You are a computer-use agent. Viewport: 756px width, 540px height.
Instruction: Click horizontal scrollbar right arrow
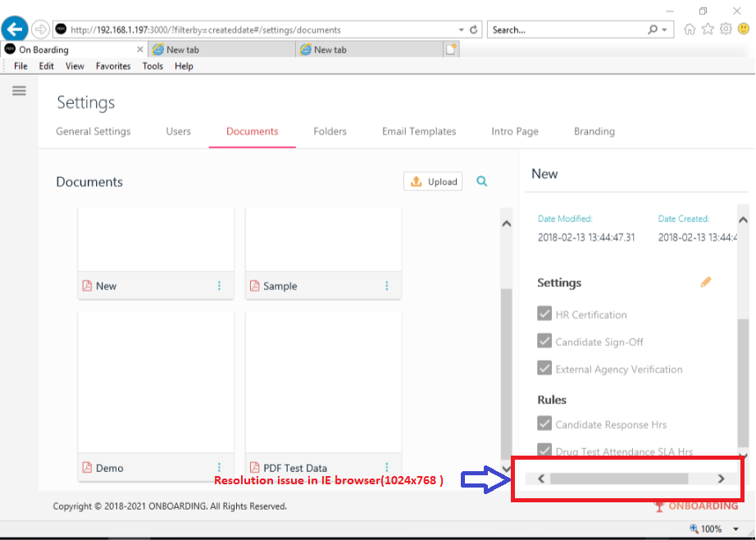(721, 479)
